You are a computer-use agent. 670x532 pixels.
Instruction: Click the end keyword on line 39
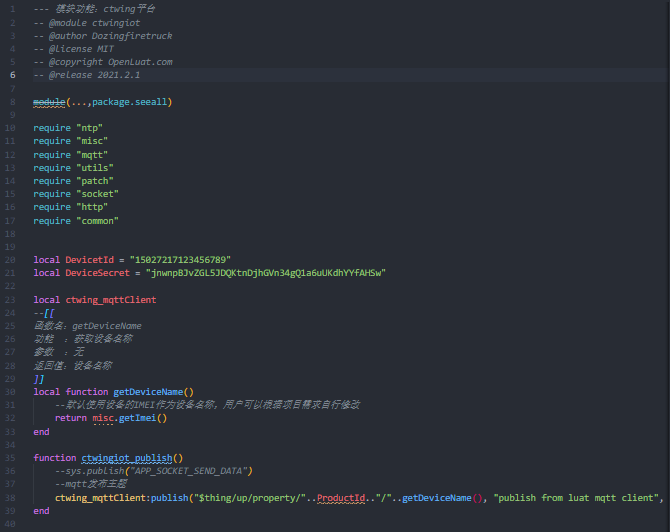[x=41, y=511]
